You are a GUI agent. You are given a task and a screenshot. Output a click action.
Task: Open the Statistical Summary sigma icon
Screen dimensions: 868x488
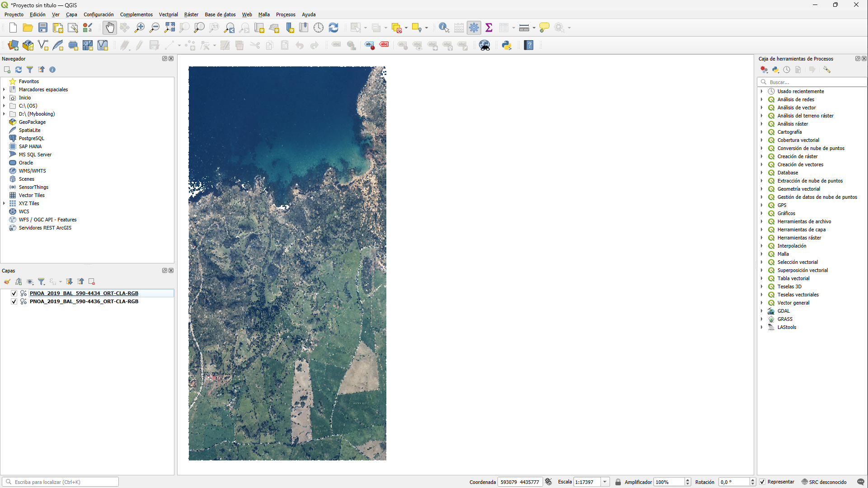[489, 28]
